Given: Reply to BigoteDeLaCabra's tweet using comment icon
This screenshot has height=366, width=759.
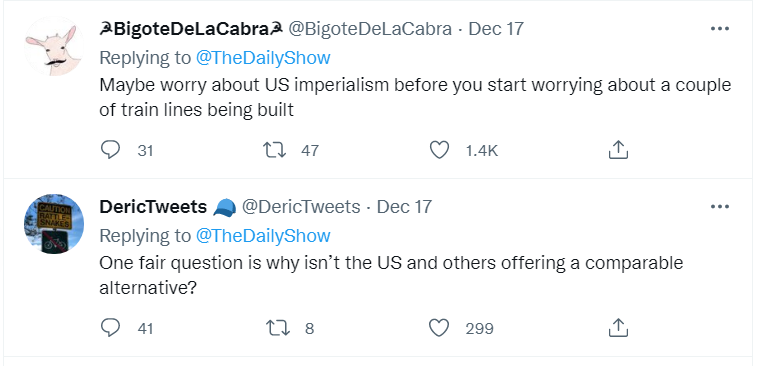Looking at the screenshot, I should 110,150.
